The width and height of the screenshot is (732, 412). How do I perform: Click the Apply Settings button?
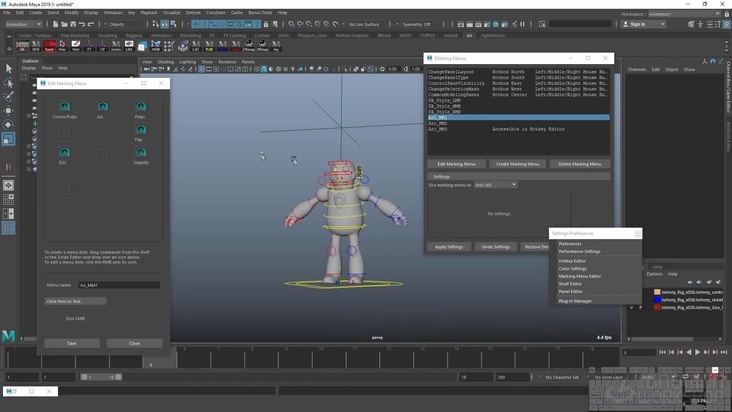pyautogui.click(x=449, y=246)
